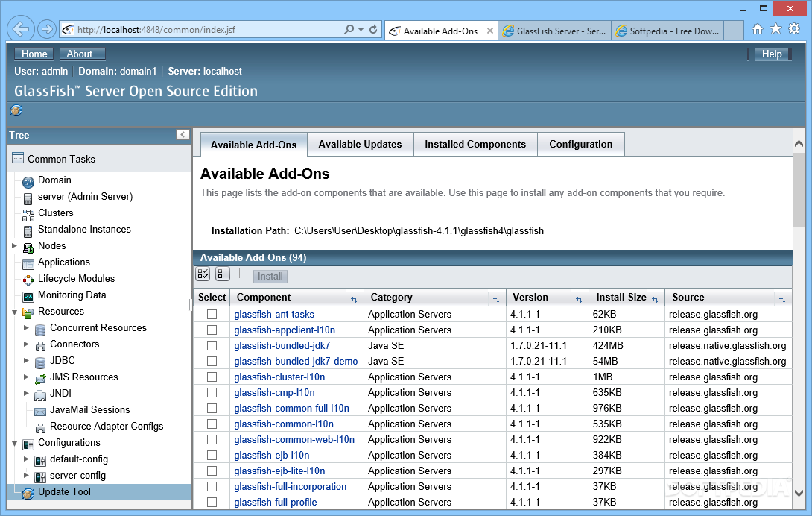Viewport: 812px width, 516px height.
Task: Click the Home button in header
Action: point(34,54)
